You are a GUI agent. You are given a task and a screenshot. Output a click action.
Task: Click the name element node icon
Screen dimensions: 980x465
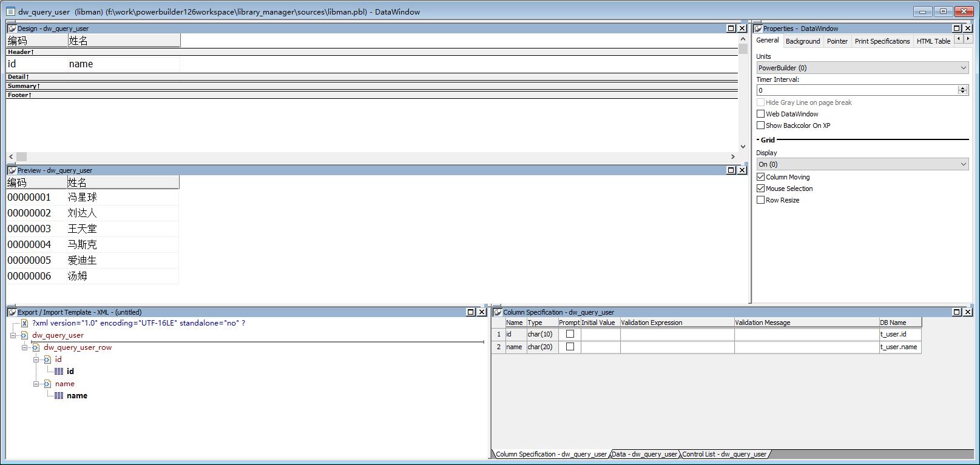pyautogui.click(x=47, y=384)
